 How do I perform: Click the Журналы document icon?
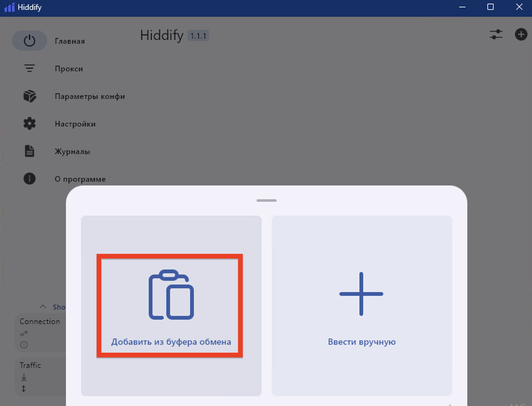pos(29,151)
